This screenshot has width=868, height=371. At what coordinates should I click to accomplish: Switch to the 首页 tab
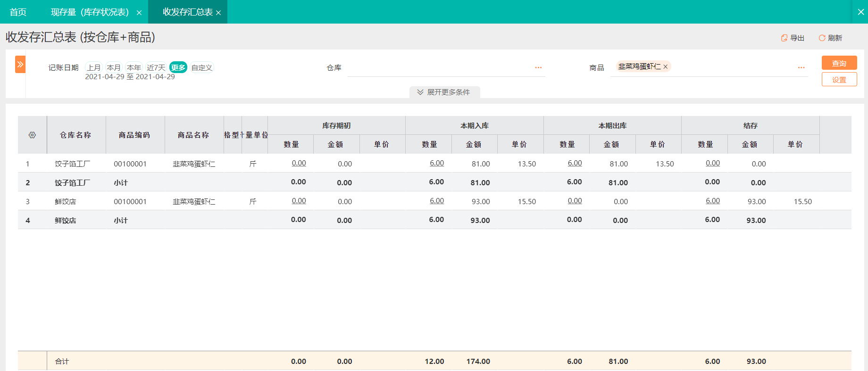18,12
